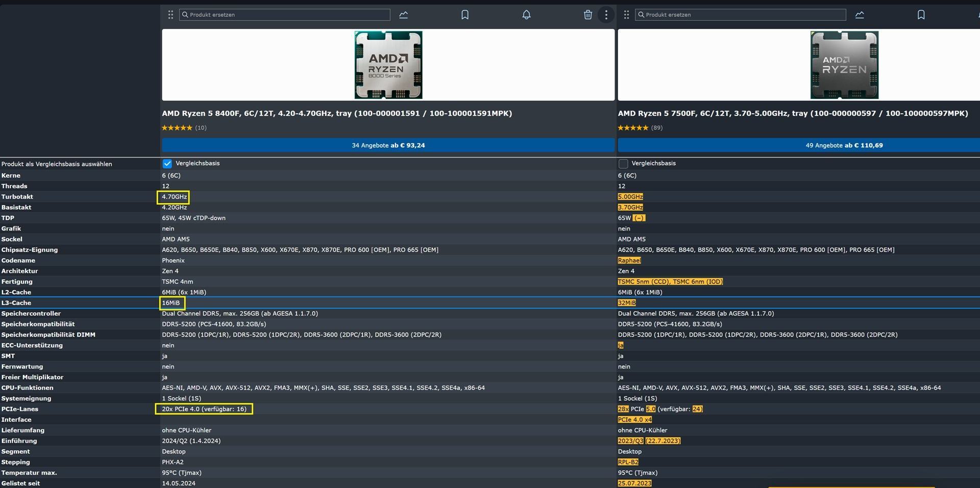View the 89 ratings of Ryzen 5 7500F
Screen dimensions: 980x488
point(640,128)
